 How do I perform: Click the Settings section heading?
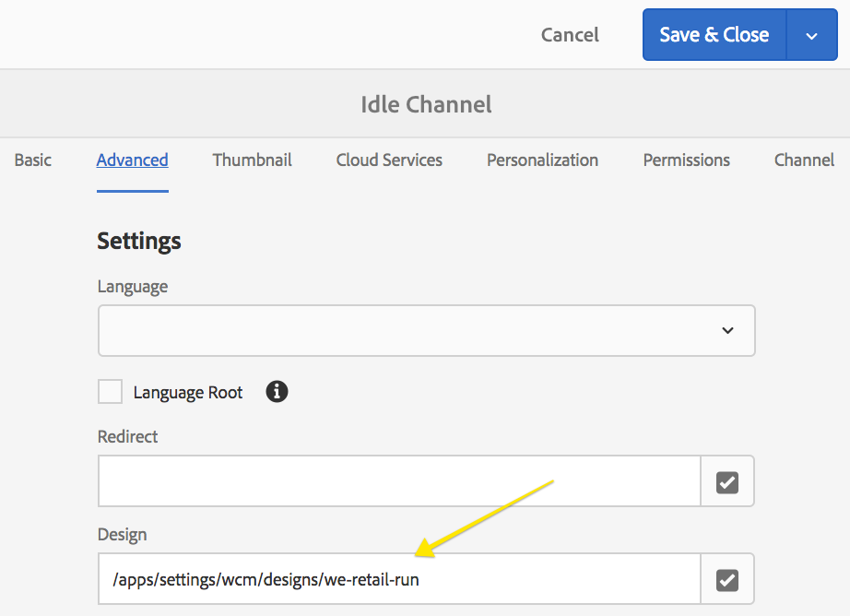[139, 242]
